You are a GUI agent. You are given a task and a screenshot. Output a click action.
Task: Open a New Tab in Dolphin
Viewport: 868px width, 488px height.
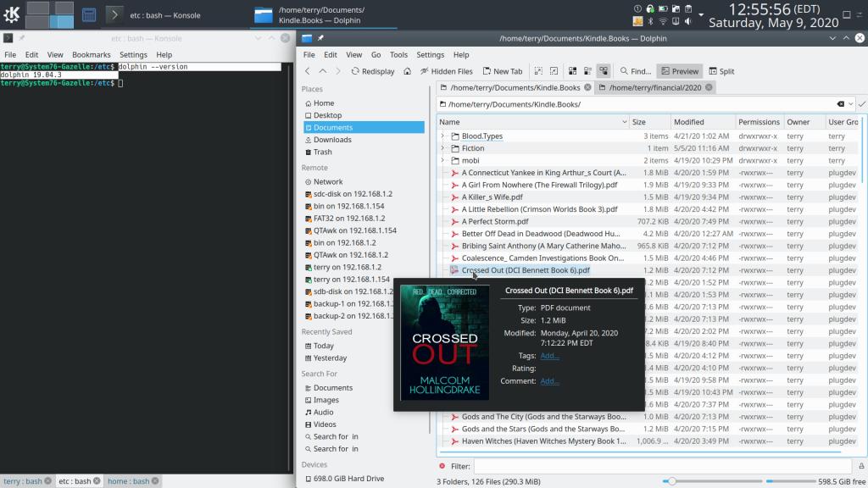tap(502, 71)
